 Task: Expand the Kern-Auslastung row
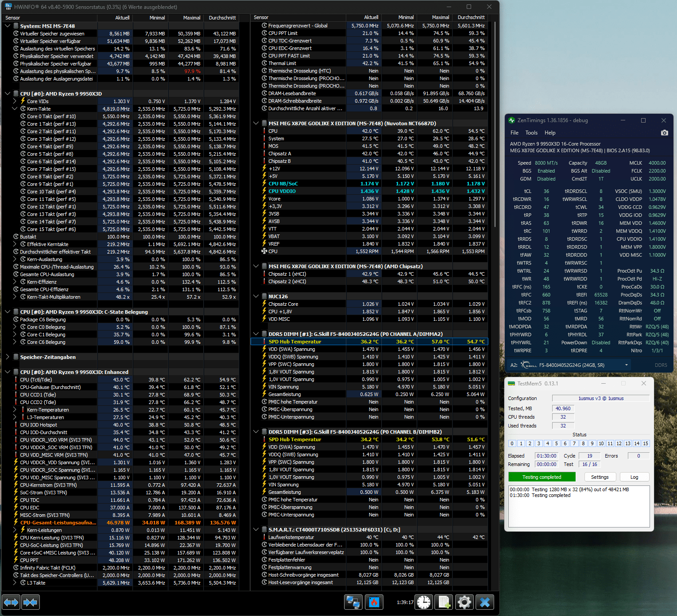coord(15,259)
